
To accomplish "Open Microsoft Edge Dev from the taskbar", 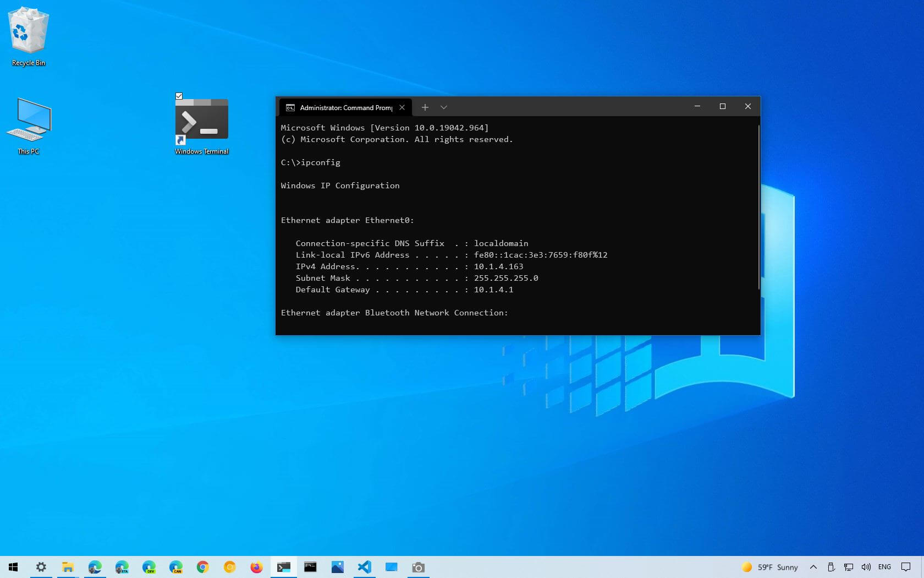I will pyautogui.click(x=149, y=568).
